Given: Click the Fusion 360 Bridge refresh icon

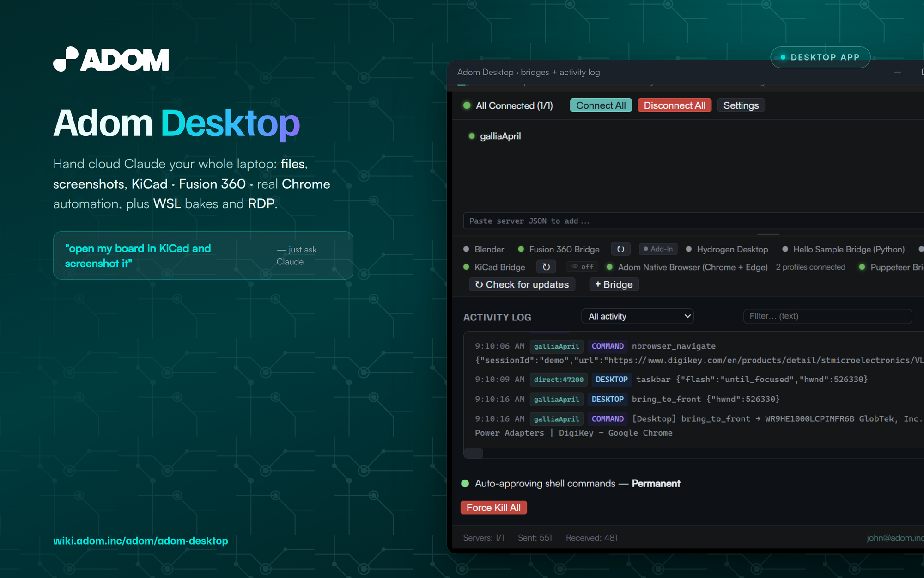Looking at the screenshot, I should pos(620,249).
